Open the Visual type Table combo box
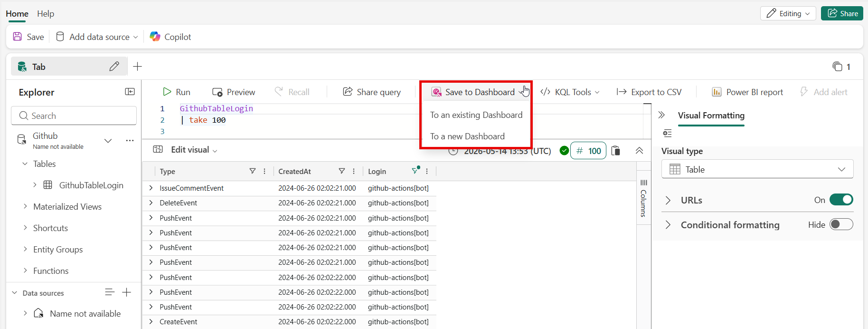 coord(757,169)
